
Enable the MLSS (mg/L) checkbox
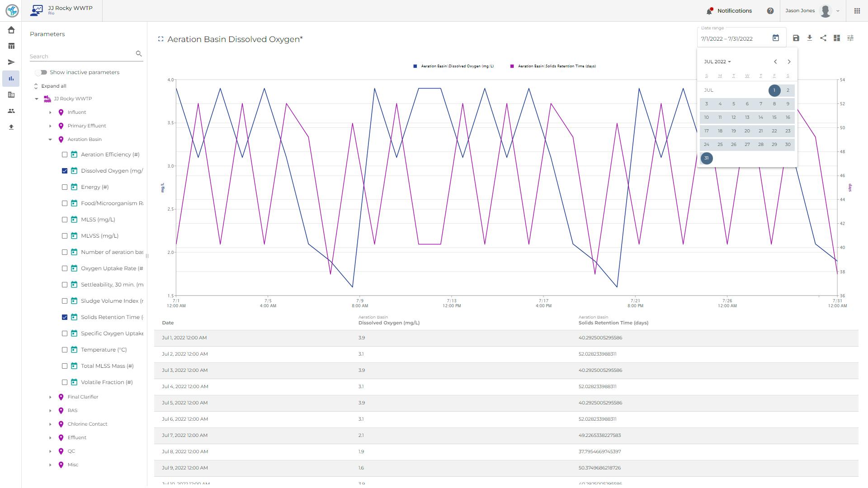click(65, 219)
